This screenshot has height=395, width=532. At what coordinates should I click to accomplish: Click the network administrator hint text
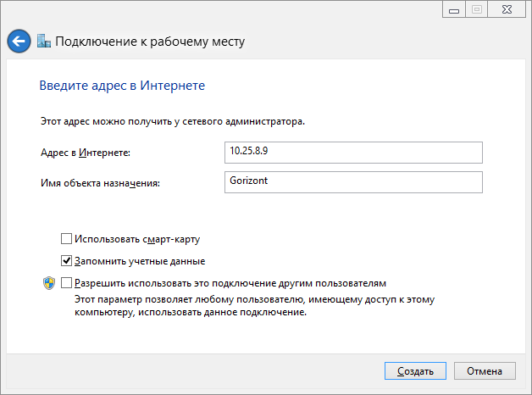pos(172,122)
